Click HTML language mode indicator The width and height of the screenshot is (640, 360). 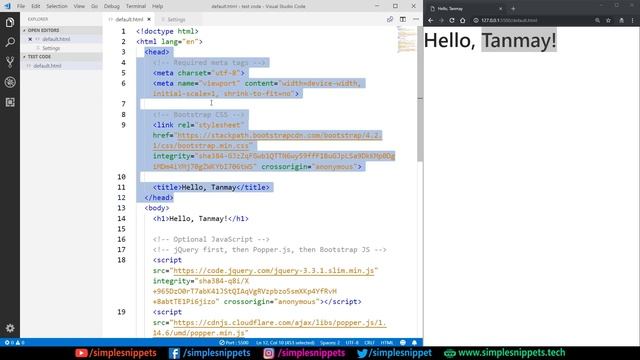[387, 342]
